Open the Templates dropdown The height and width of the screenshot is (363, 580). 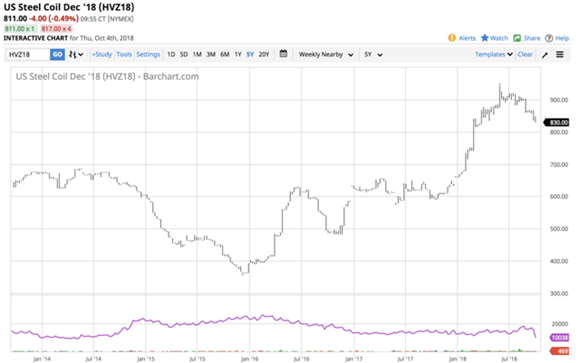tap(494, 54)
